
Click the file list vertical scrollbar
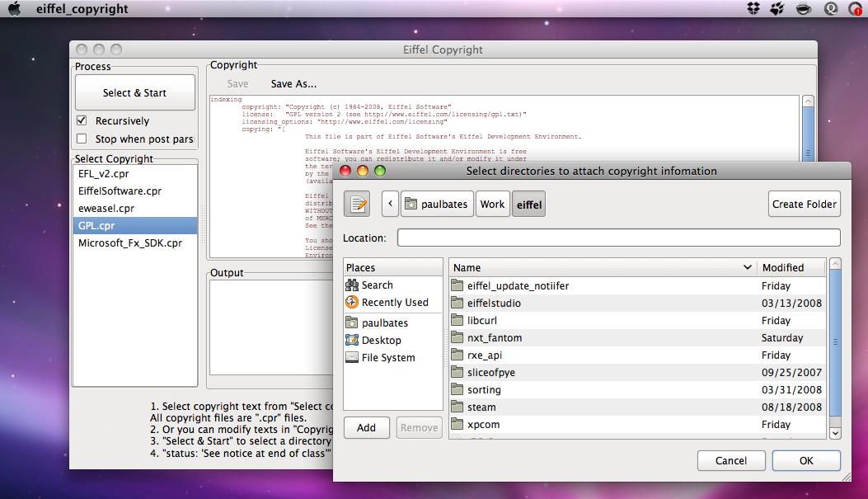point(835,342)
